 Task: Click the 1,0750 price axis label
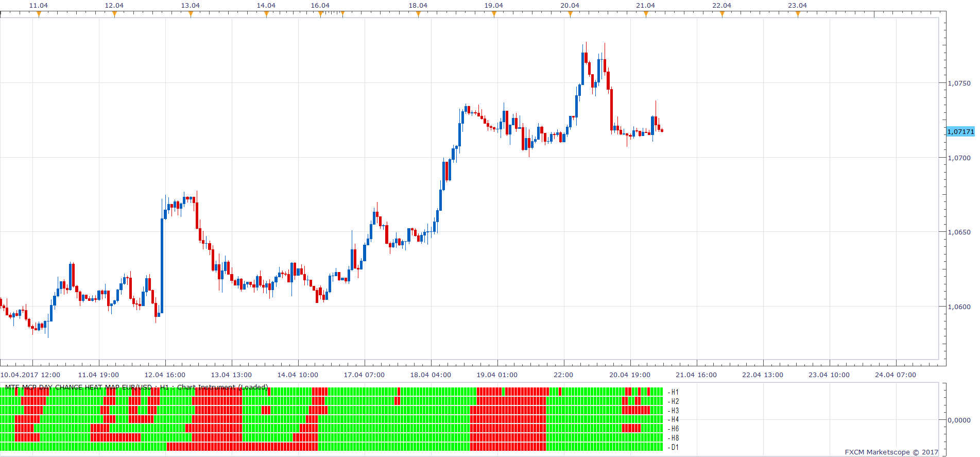pos(959,83)
